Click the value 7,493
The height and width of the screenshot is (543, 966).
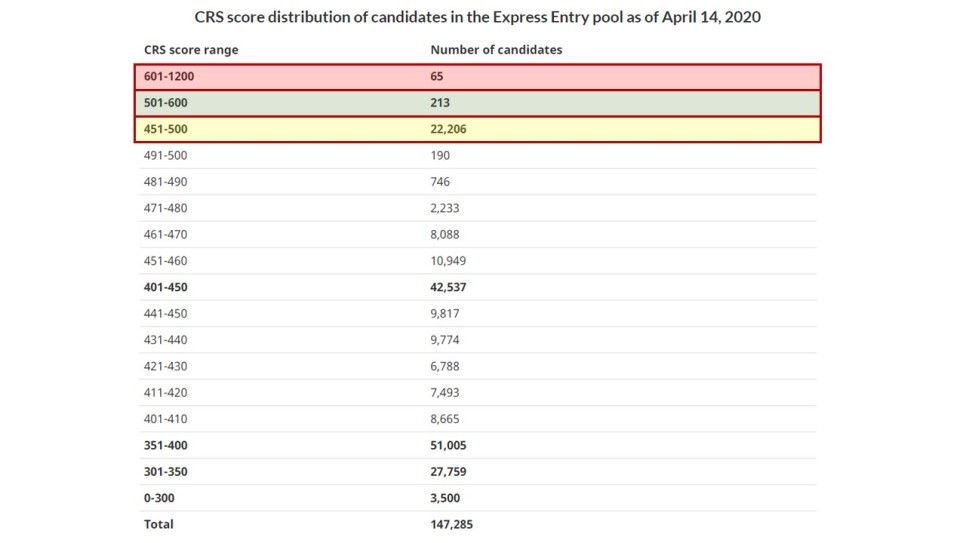pos(445,393)
